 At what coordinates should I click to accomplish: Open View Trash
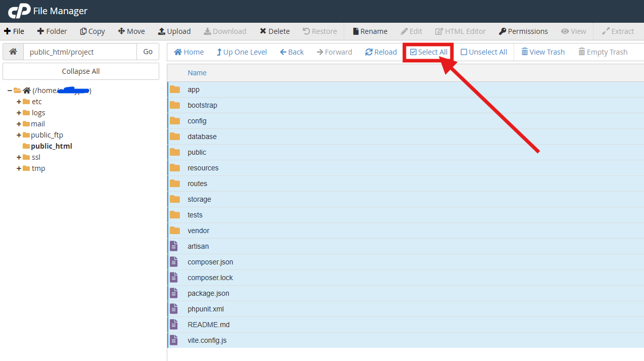(x=543, y=52)
